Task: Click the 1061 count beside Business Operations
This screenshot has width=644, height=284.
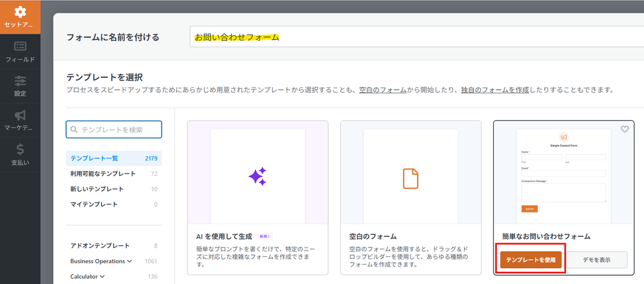Action: click(x=151, y=261)
